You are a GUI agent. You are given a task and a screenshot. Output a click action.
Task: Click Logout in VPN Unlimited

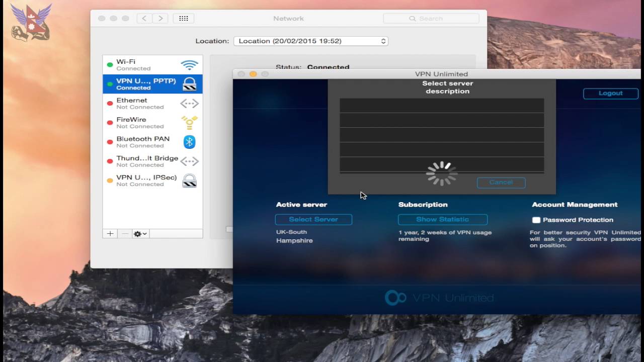[611, 94]
